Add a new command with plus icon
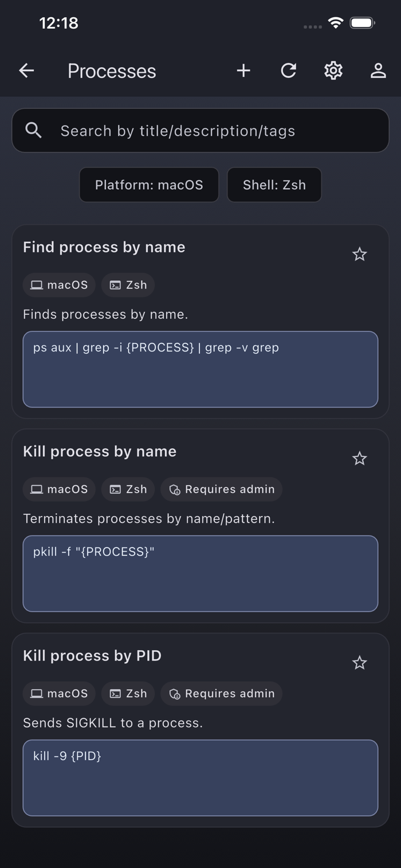 tap(243, 71)
